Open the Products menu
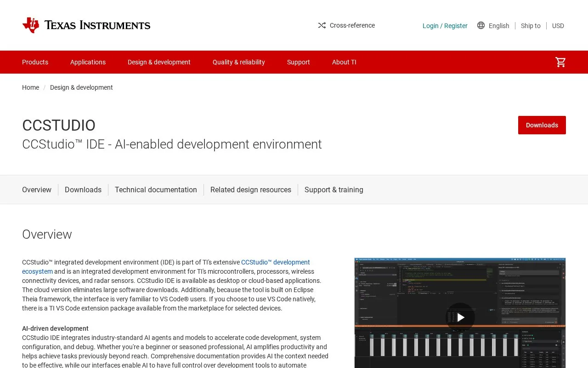Image resolution: width=588 pixels, height=368 pixels. tap(35, 62)
